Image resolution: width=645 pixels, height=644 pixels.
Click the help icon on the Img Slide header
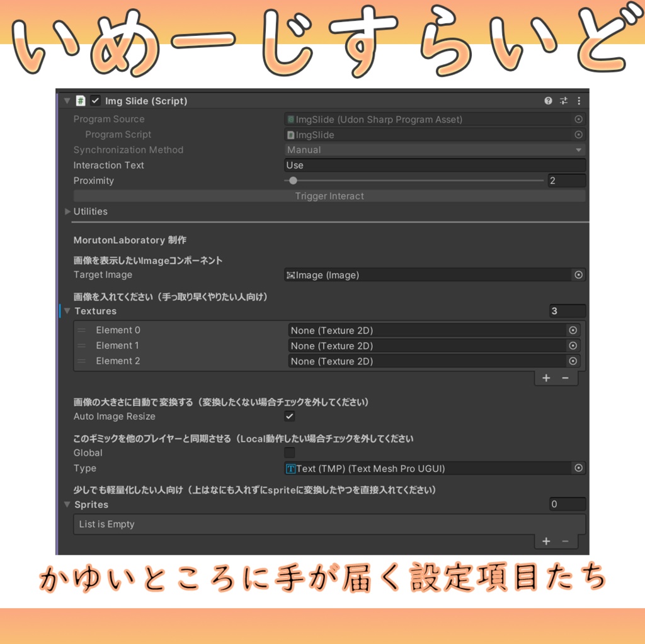pyautogui.click(x=547, y=101)
